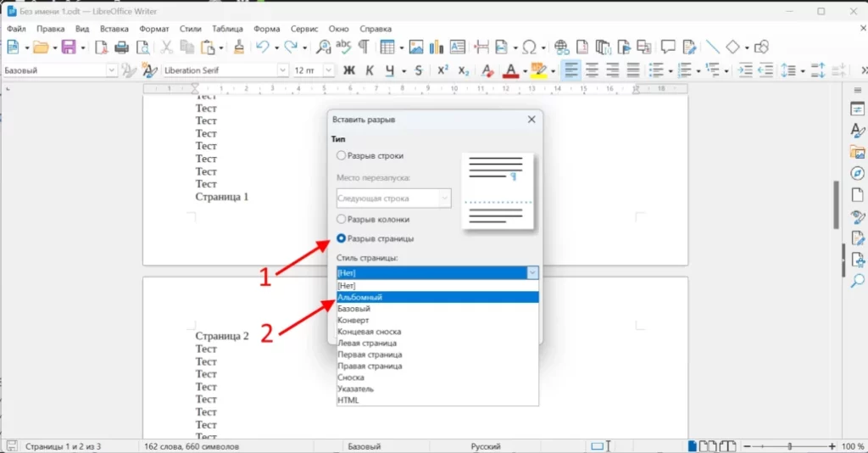Click the Copy icon
Viewport: 868px width, 453px height.
[x=187, y=48]
